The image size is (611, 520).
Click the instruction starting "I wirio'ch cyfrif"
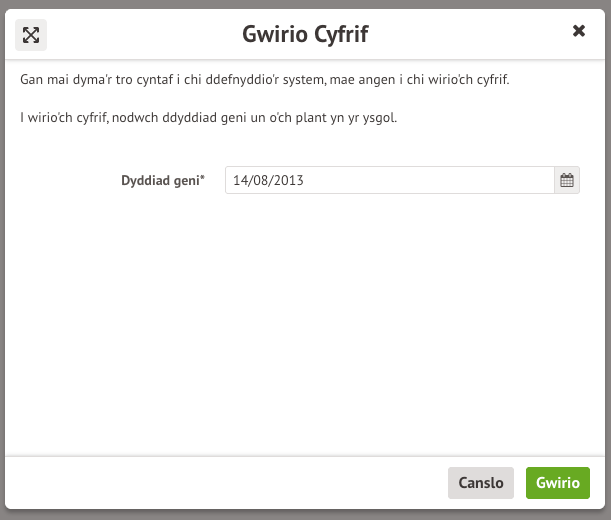(208, 118)
